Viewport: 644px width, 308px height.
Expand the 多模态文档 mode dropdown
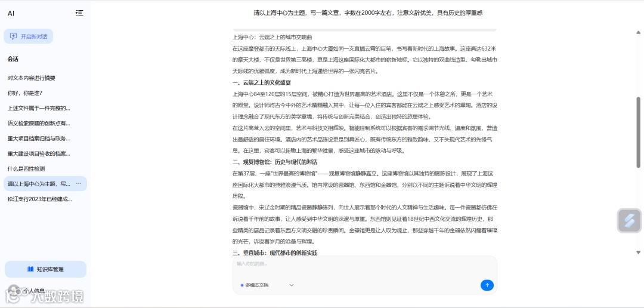(267, 285)
